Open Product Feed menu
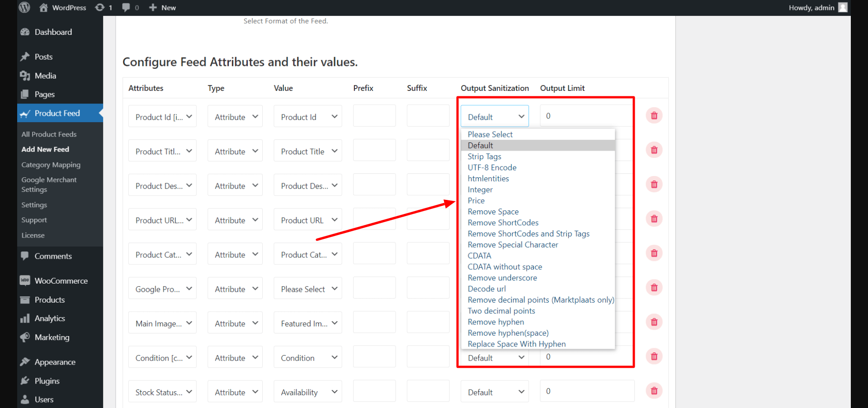Viewport: 868px width, 408px height. 60,114
